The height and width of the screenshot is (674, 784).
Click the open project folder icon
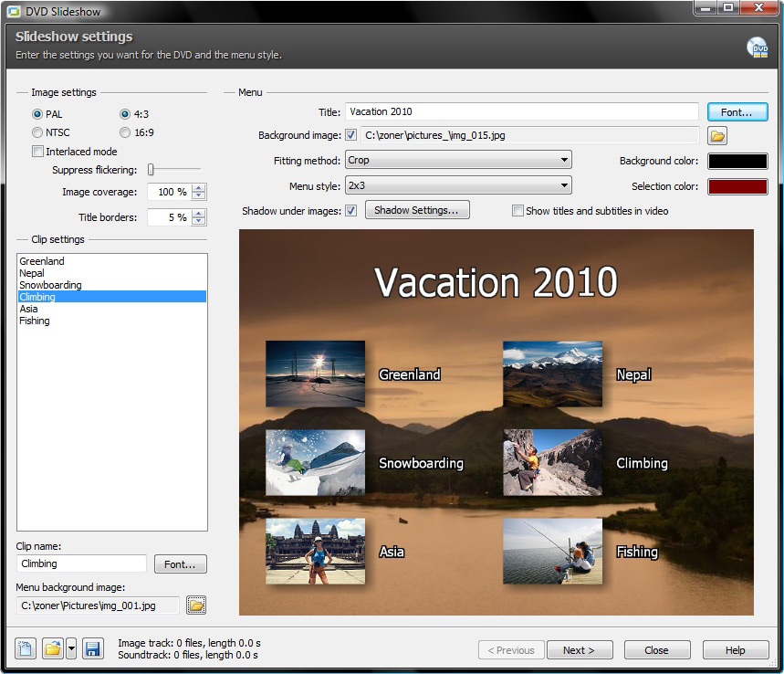pyautogui.click(x=53, y=649)
